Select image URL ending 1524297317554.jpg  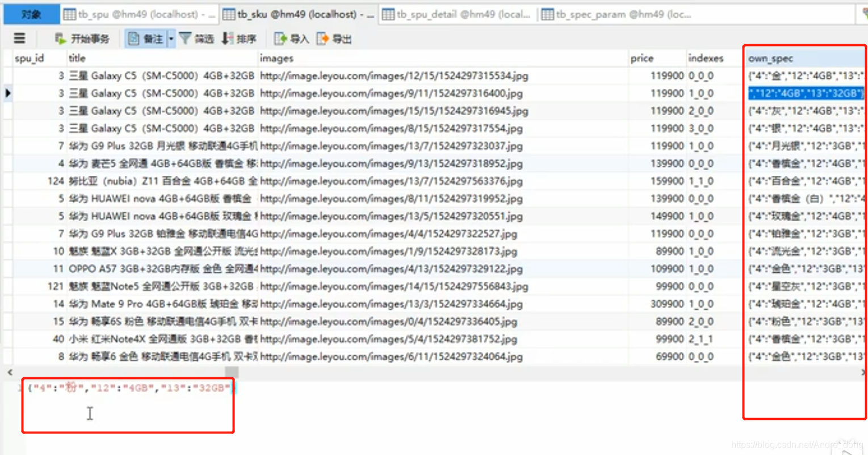point(391,128)
